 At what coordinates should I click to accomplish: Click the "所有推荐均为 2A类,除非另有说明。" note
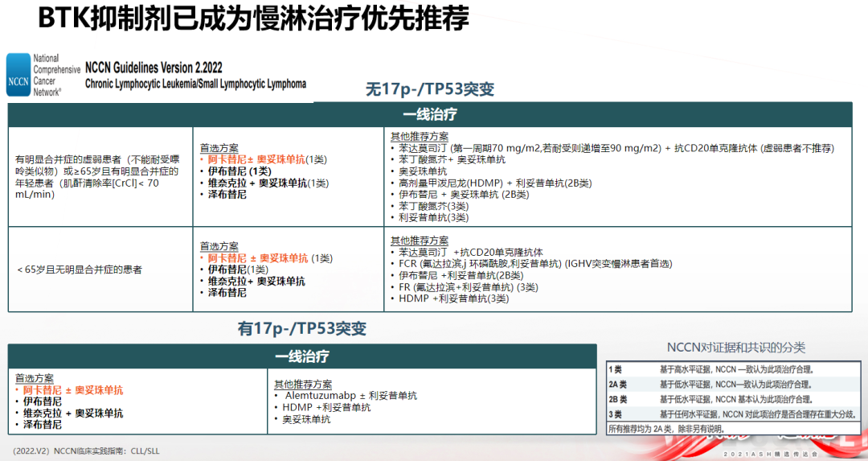pyautogui.click(x=666, y=429)
